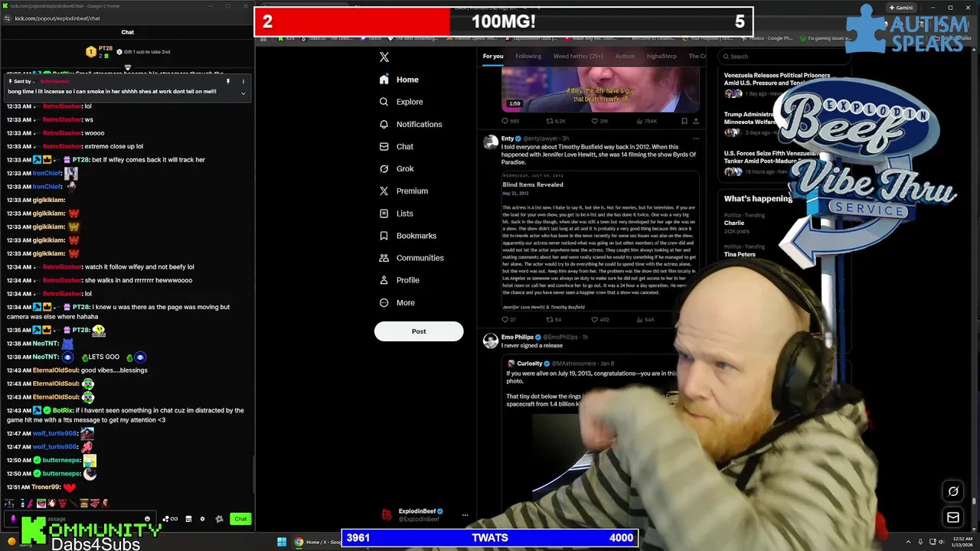Screen dimensions: 980x551
Task: Open more options on Enty's post
Action: pyautogui.click(x=695, y=139)
